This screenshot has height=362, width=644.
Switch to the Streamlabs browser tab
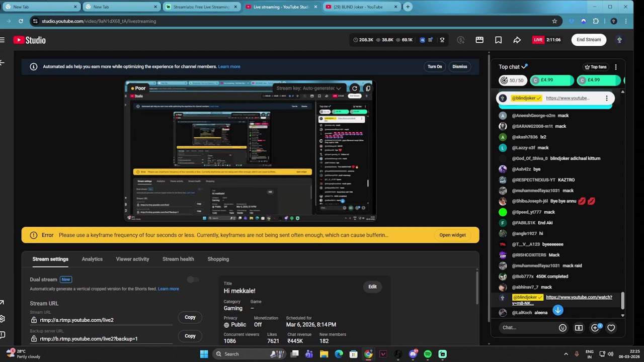tap(201, 7)
